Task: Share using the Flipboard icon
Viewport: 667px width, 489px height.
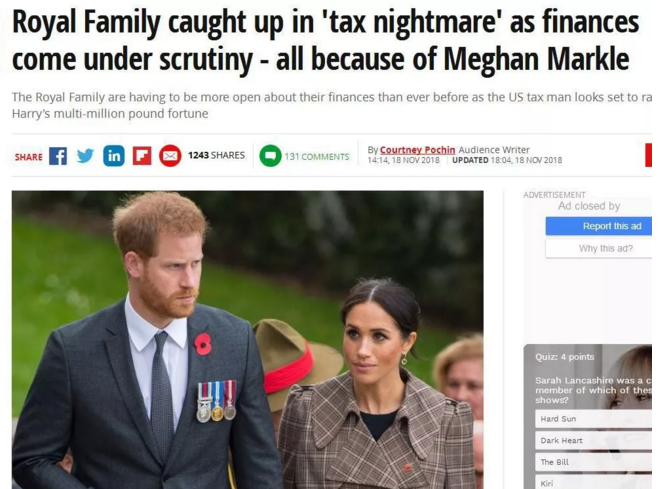Action: (x=142, y=156)
